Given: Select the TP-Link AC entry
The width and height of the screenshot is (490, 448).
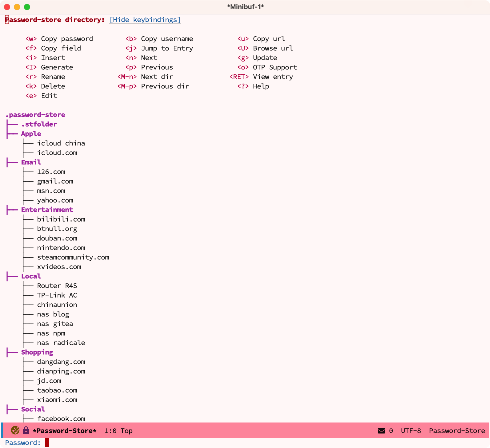Looking at the screenshot, I should 57,295.
